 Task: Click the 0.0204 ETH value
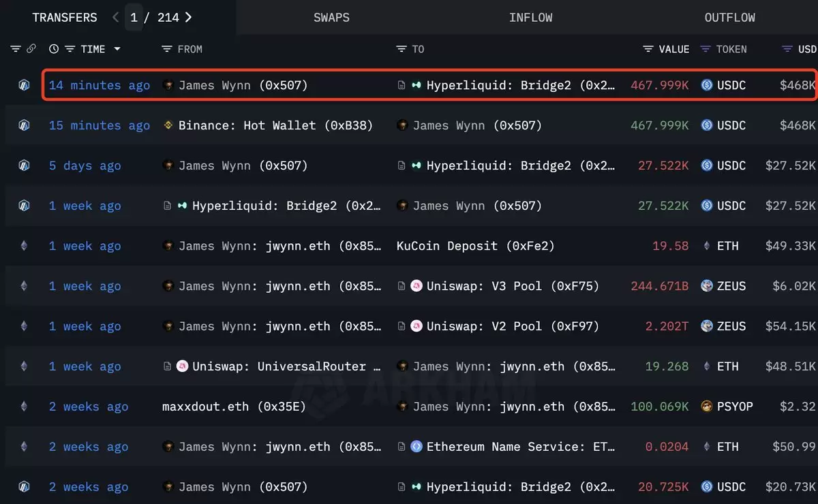click(667, 447)
